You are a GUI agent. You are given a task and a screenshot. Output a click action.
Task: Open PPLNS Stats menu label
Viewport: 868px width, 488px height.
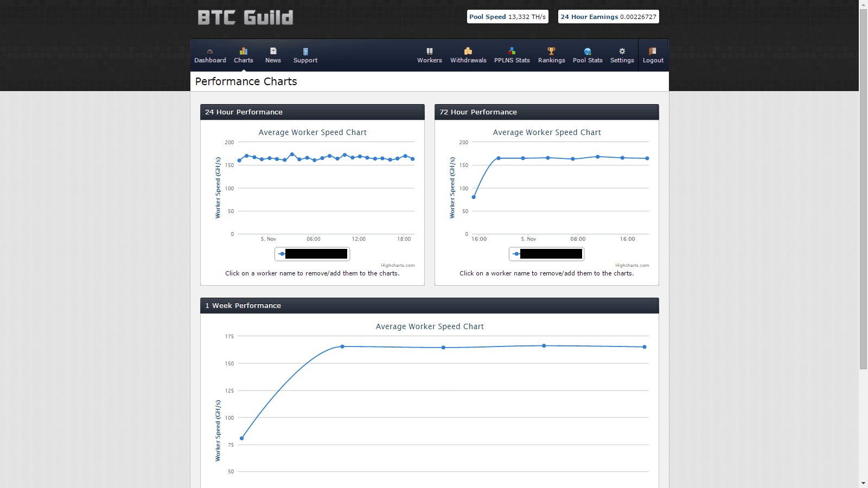click(x=512, y=60)
